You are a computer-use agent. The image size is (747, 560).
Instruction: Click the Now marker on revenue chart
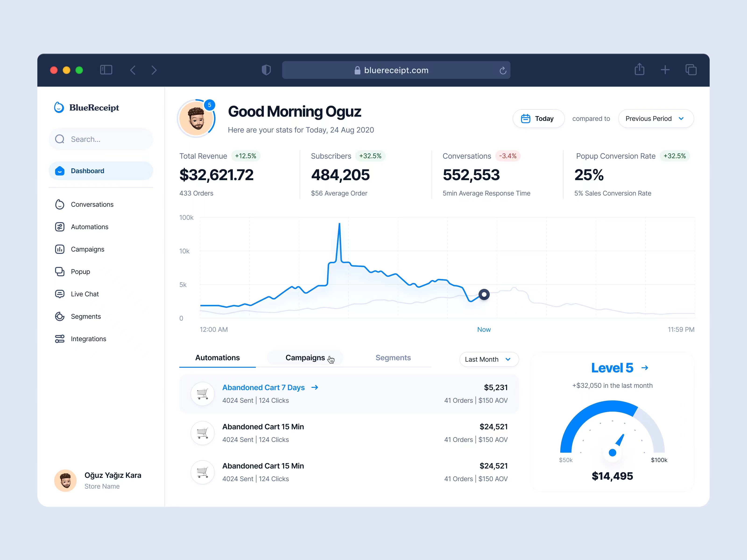(x=484, y=295)
